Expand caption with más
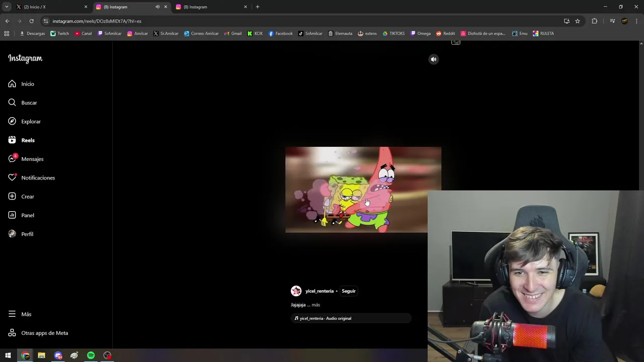Image resolution: width=644 pixels, height=362 pixels. (x=315, y=305)
